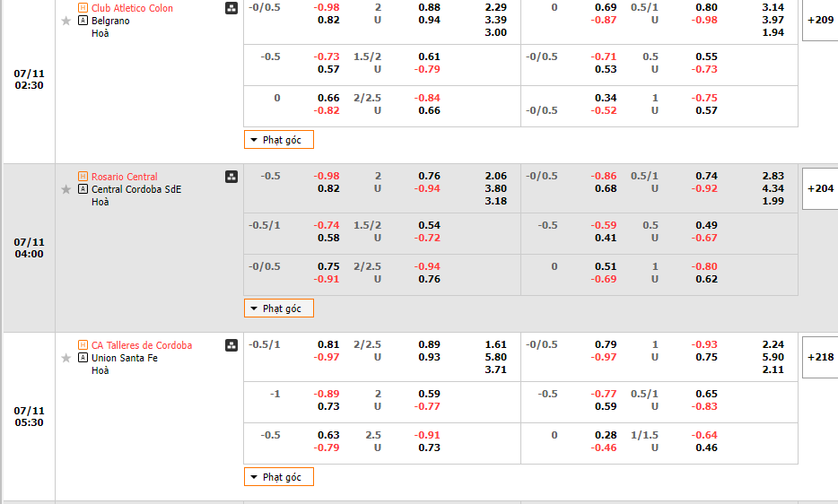Open the Club Atletico Colon team link
Viewport: 838px width, 504px height.
click(132, 8)
